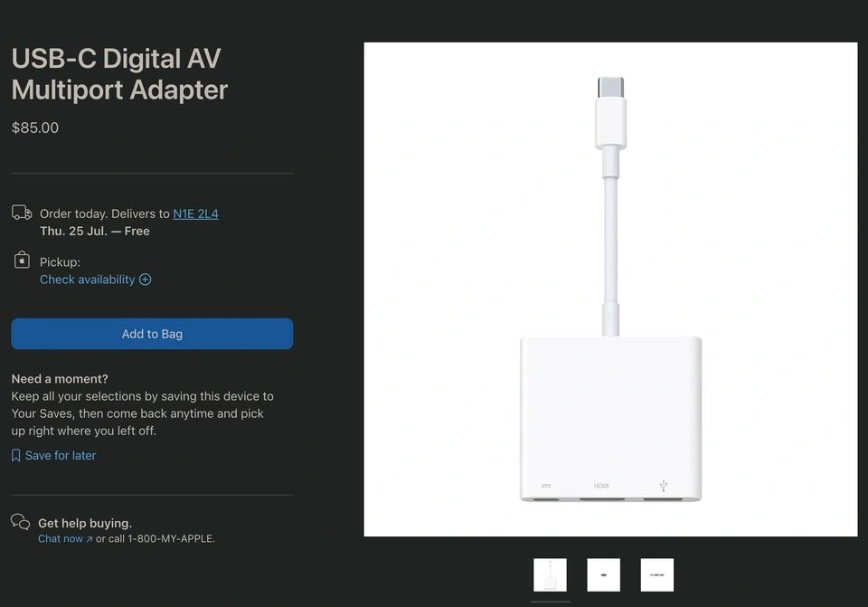This screenshot has width=868, height=607.
Task: Click the external arrow after Chat now
Action: click(x=90, y=539)
